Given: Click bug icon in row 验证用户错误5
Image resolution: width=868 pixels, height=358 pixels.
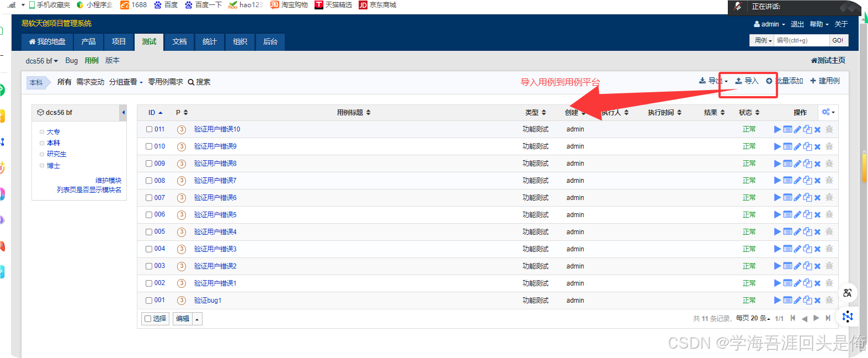Looking at the screenshot, I should pyautogui.click(x=829, y=215).
